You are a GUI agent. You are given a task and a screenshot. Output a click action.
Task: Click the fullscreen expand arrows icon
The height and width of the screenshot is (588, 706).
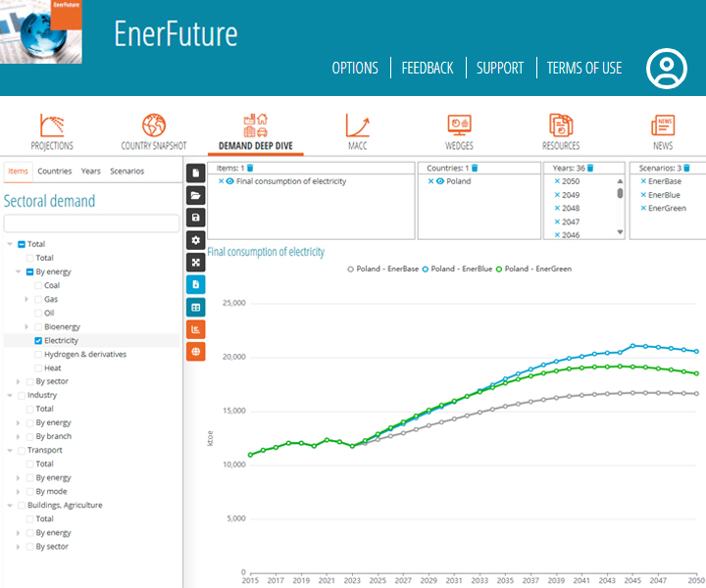coord(196,263)
